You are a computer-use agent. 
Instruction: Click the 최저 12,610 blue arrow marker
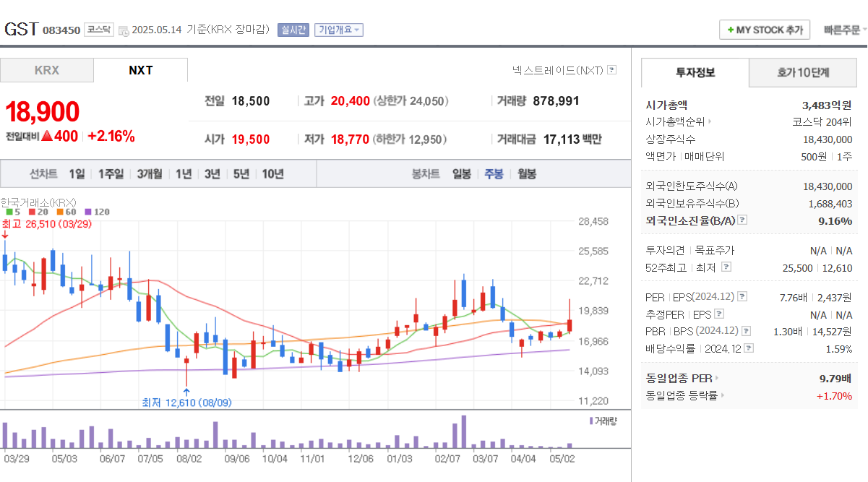[x=186, y=391]
